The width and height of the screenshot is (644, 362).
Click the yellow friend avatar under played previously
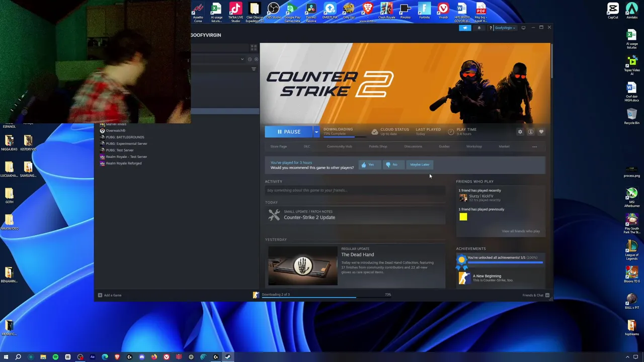tap(463, 217)
